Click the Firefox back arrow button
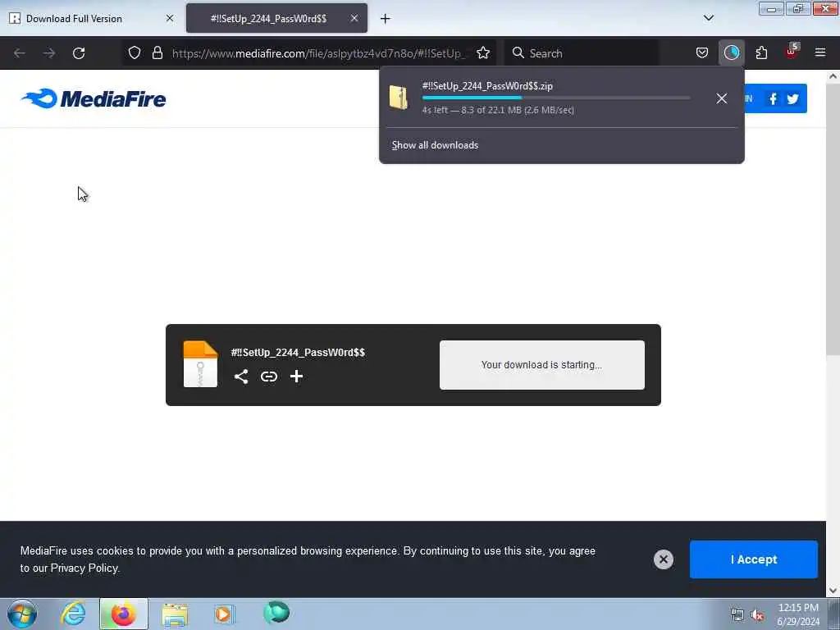Viewport: 840px width, 630px height. pos(20,53)
